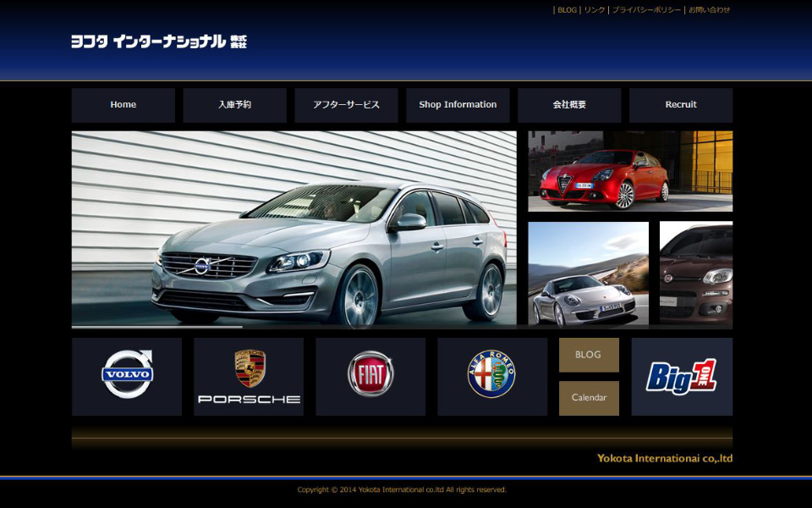Click the Yokota International company logo

click(x=159, y=41)
